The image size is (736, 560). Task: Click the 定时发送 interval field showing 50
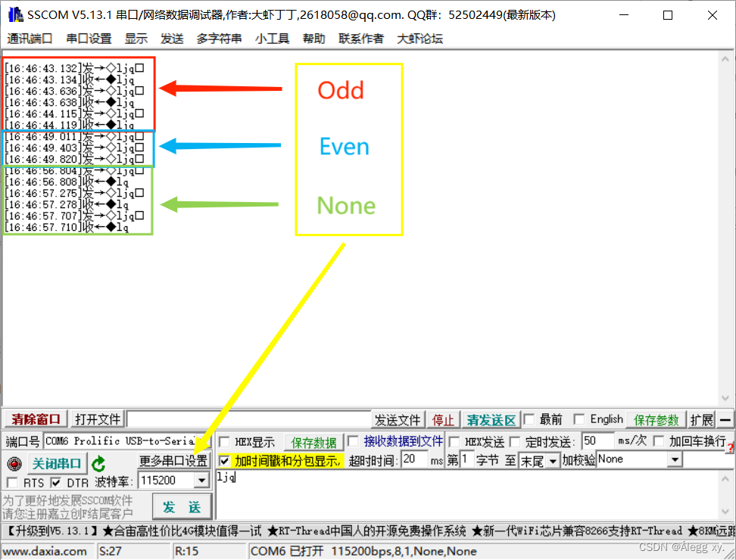click(x=597, y=441)
